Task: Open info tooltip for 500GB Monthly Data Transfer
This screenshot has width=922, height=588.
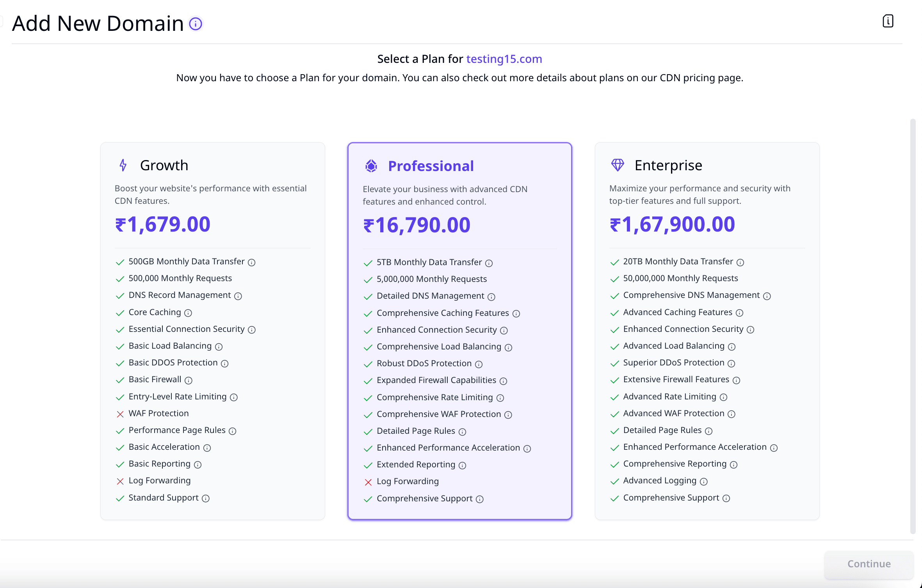Action: tap(251, 262)
